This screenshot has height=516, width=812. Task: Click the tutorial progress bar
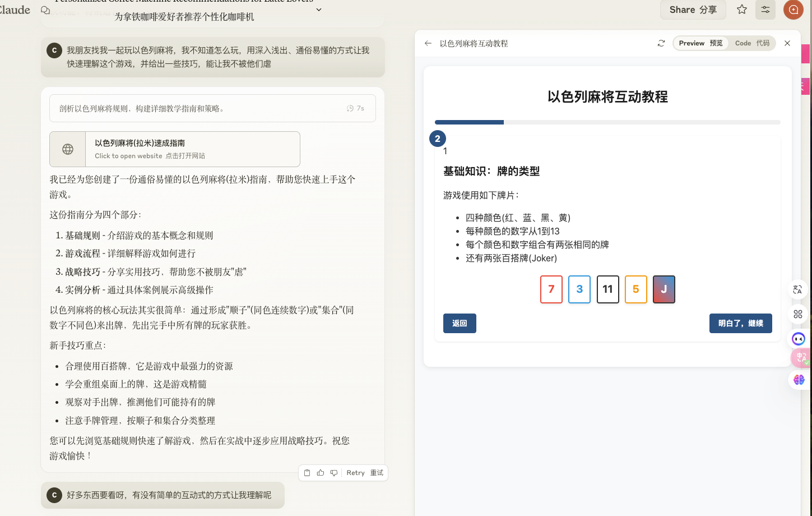point(607,122)
